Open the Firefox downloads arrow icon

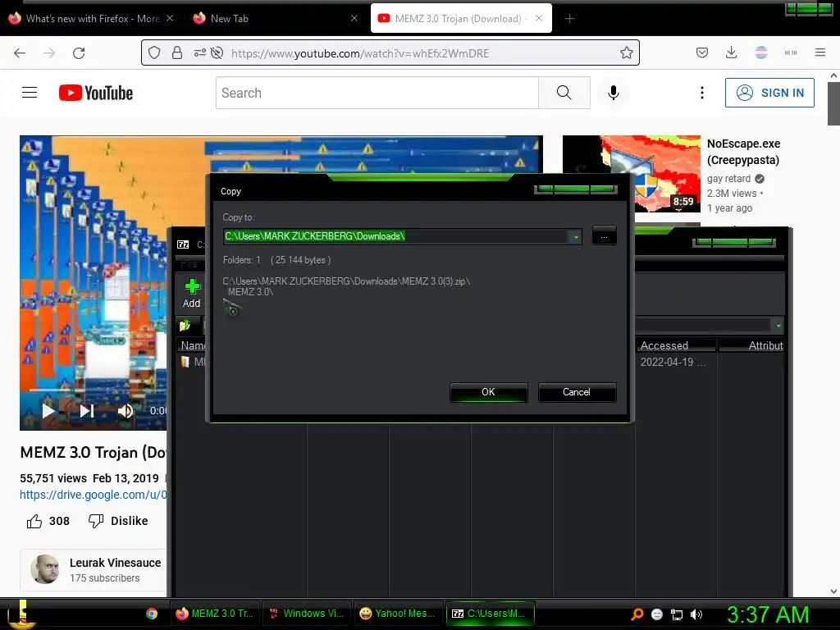click(731, 52)
